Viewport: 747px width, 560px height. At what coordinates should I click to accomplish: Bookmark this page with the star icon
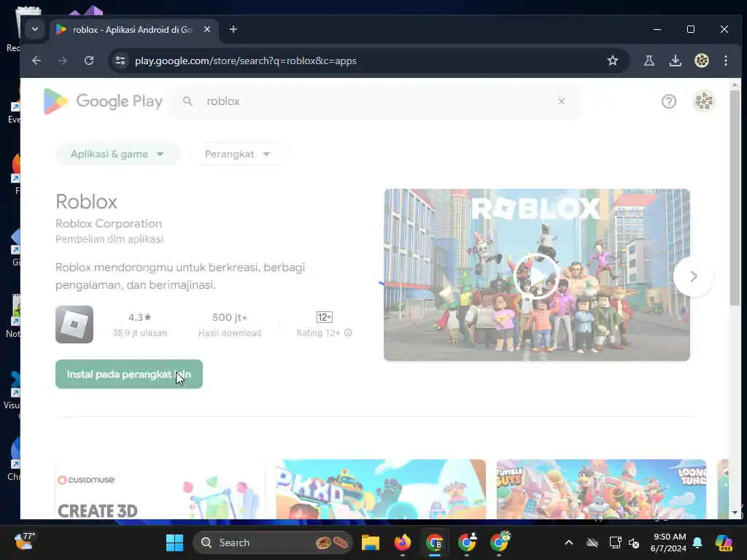coord(613,61)
